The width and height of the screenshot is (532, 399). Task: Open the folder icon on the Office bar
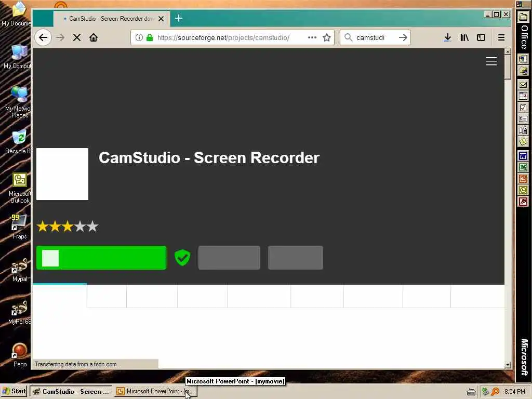click(523, 16)
